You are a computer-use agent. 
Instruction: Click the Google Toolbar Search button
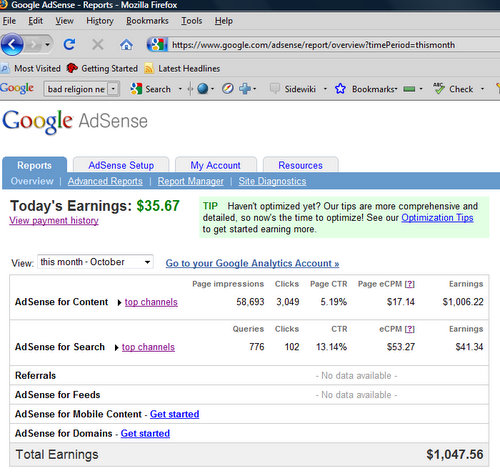click(x=151, y=89)
